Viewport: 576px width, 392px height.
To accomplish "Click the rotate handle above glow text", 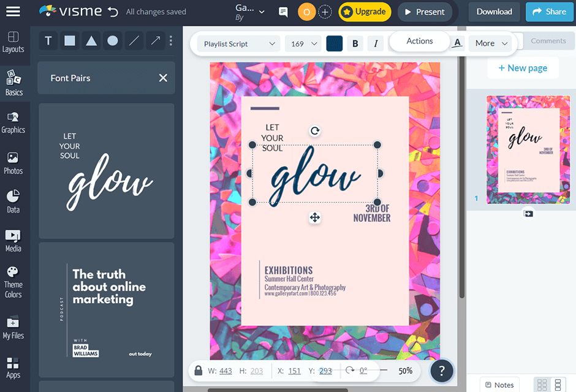I will 315,130.
